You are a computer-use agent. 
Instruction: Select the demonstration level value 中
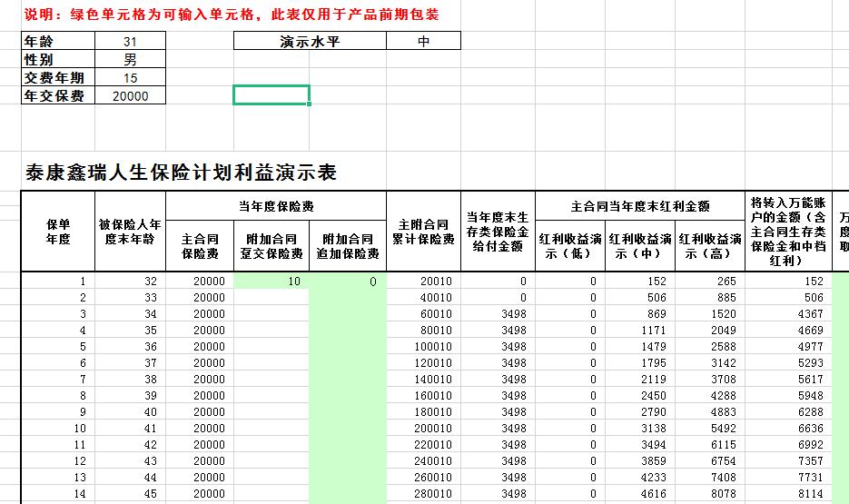click(423, 41)
